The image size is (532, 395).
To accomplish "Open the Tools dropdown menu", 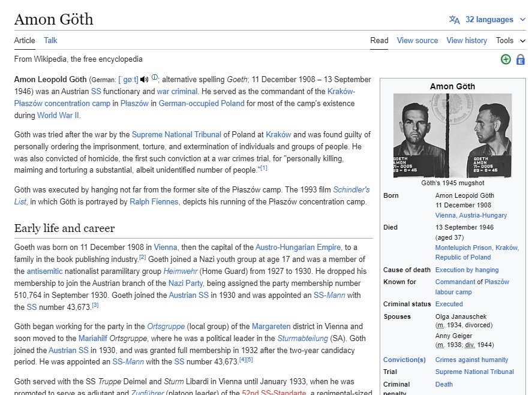I will click(510, 41).
